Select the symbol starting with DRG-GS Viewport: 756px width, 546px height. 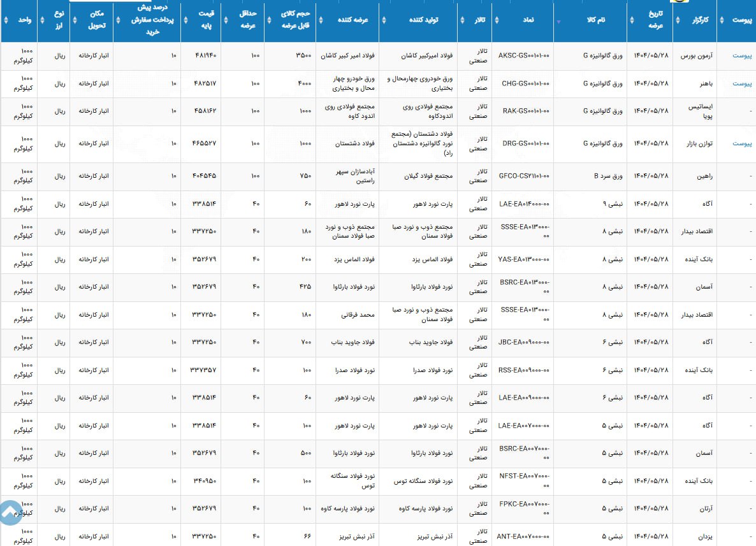(x=526, y=143)
